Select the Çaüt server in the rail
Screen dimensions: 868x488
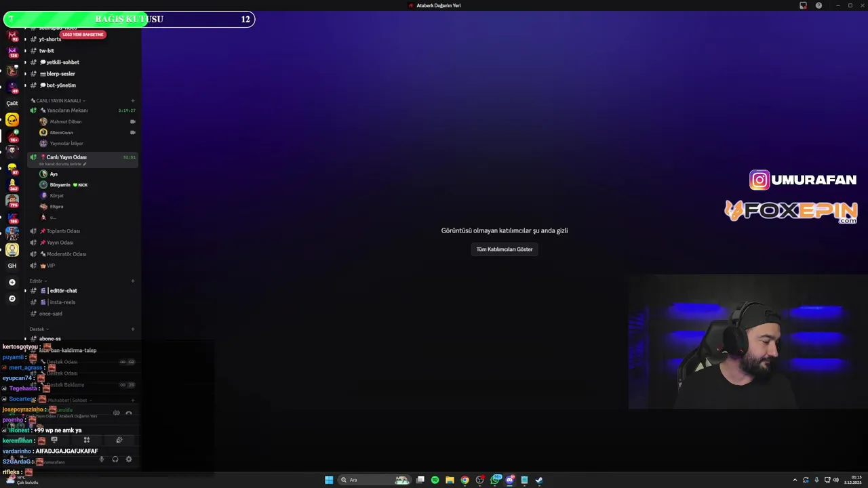pos(12,104)
